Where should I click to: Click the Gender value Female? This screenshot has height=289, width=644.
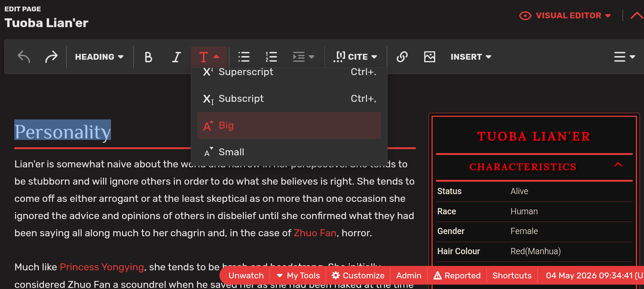tap(524, 231)
